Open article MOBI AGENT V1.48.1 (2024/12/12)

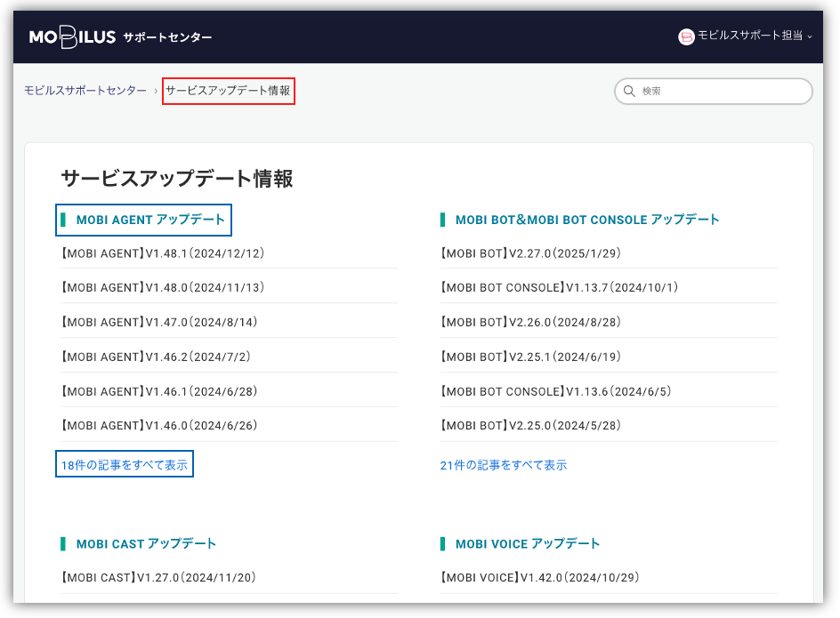pyautogui.click(x=163, y=253)
